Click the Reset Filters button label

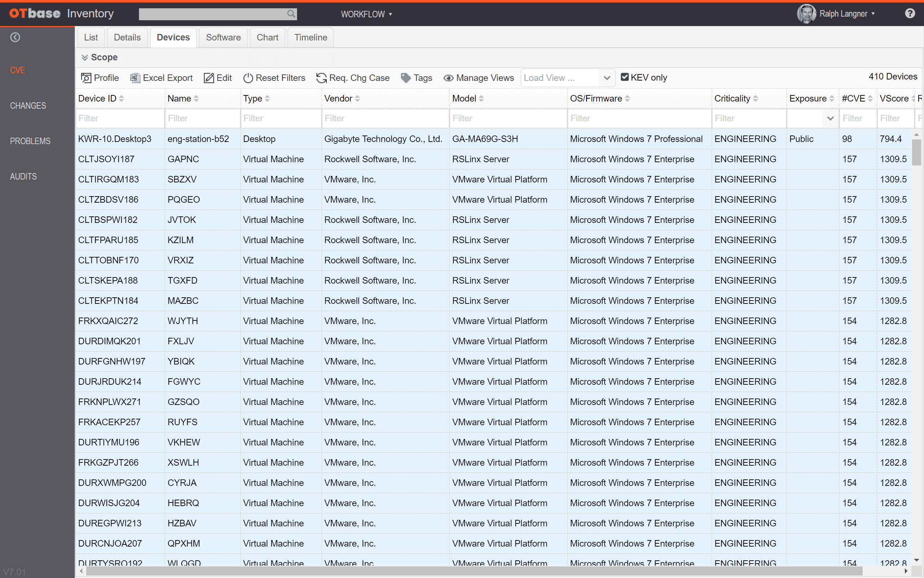pyautogui.click(x=280, y=78)
